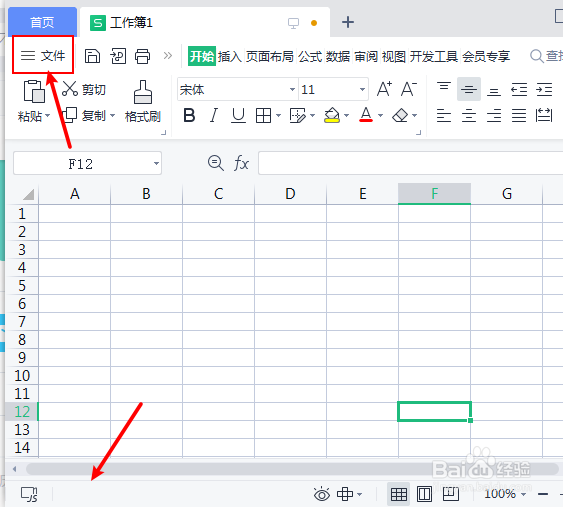Toggle Italic formatting

[214, 116]
